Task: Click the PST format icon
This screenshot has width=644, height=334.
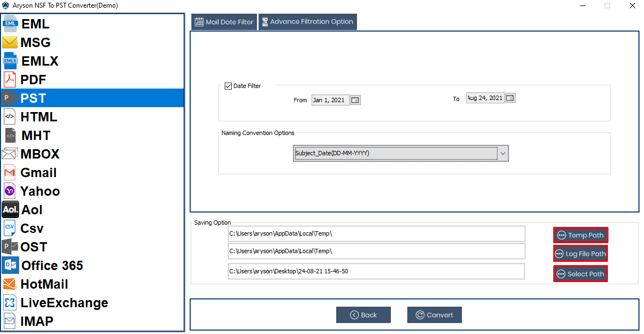Action: coord(10,98)
